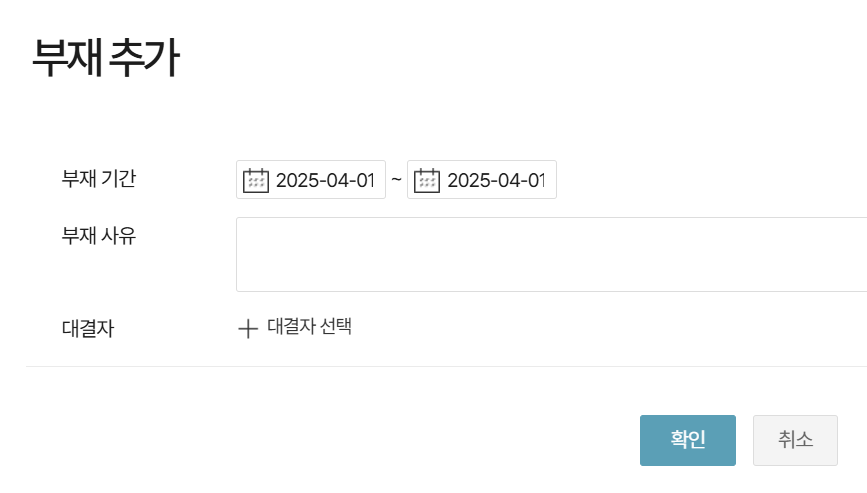This screenshot has width=867, height=493.
Task: Click the 부재 추가 dialog heading
Action: (x=105, y=58)
